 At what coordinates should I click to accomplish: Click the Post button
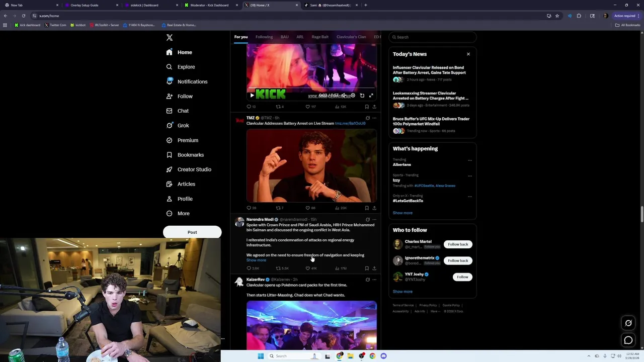[192, 232]
